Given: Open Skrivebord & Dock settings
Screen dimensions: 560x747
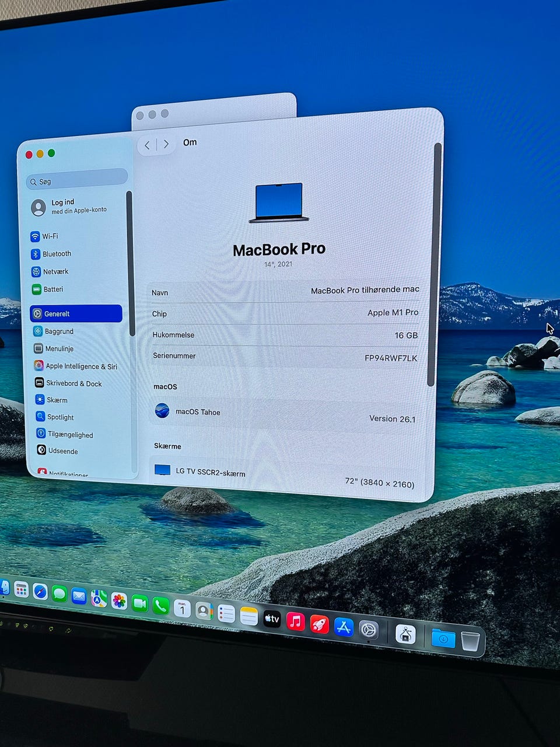Looking at the screenshot, I should pos(68,383).
